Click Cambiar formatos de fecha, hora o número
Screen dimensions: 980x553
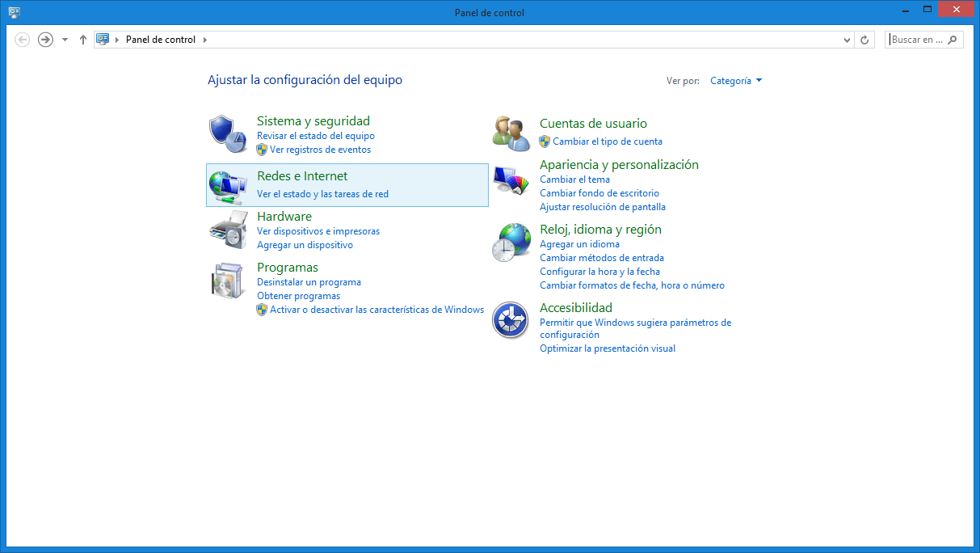[632, 285]
